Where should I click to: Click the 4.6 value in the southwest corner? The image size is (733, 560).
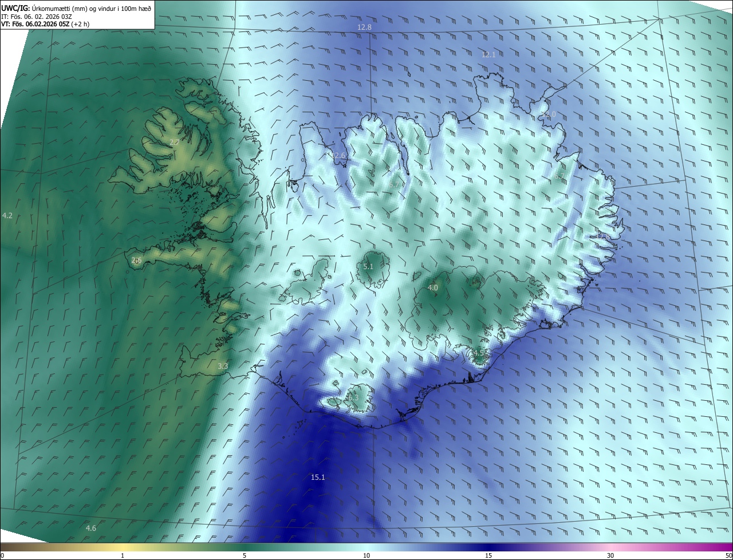(90, 528)
